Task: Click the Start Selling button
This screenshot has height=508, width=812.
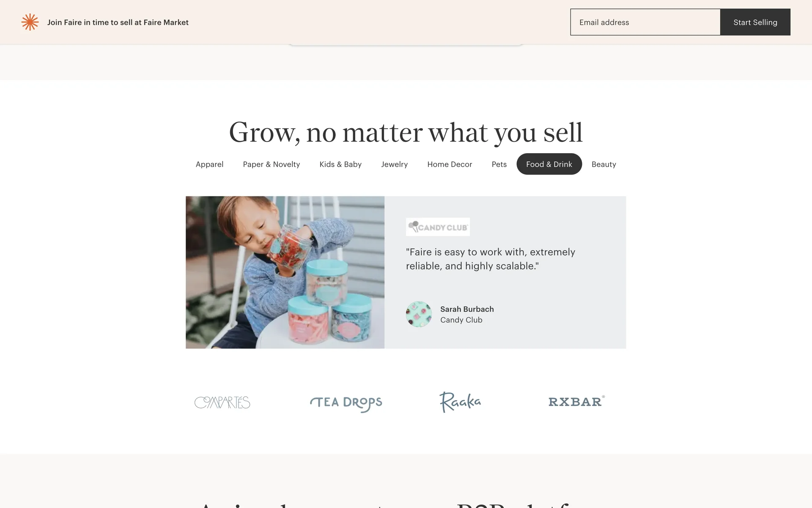Action: (755, 22)
